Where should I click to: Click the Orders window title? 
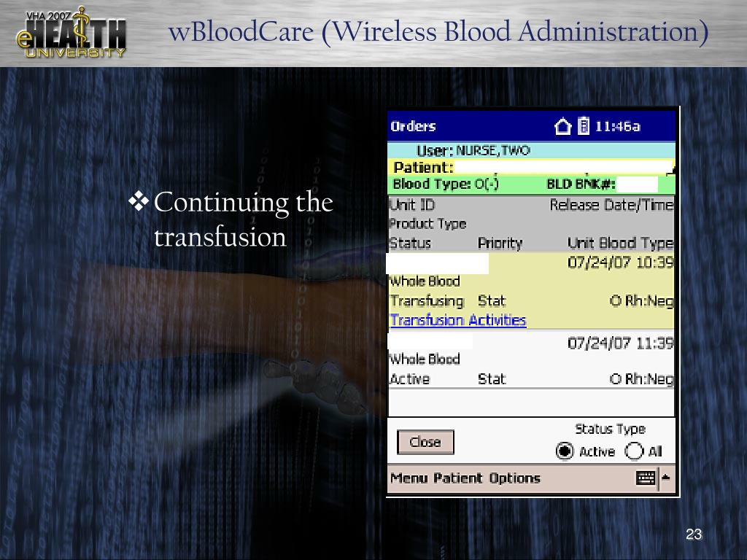(413, 127)
